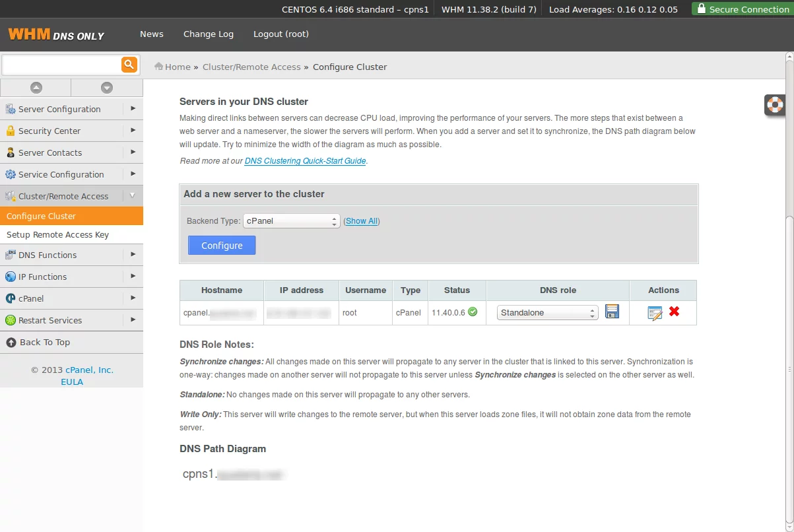The height and width of the screenshot is (532, 794).
Task: Click the Back To Top arrow icon
Action: click(11, 342)
